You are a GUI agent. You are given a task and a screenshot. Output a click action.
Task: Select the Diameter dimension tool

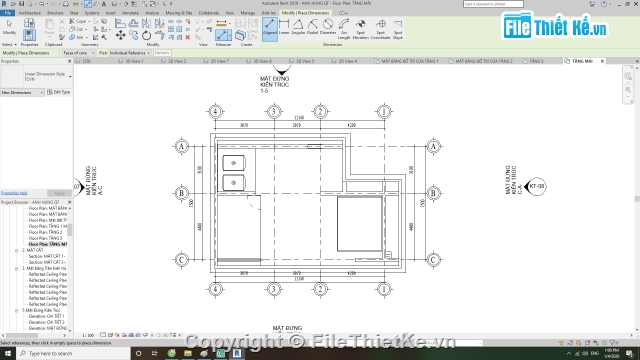[328, 27]
